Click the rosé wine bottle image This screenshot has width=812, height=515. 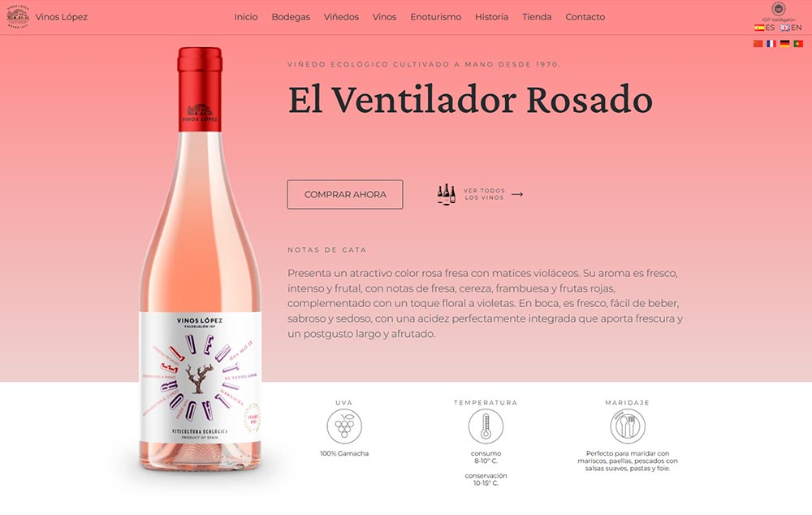(x=201, y=259)
